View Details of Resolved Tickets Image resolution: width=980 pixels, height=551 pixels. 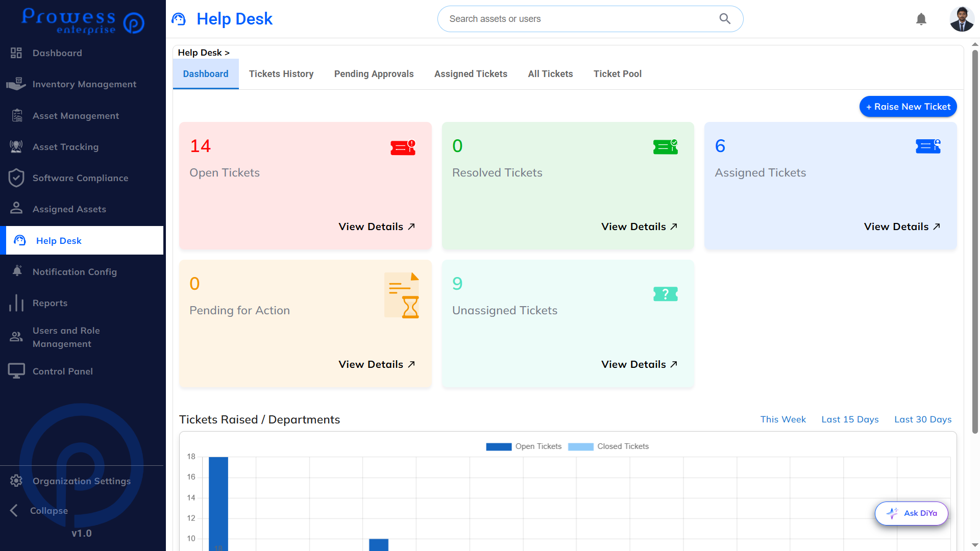click(640, 227)
